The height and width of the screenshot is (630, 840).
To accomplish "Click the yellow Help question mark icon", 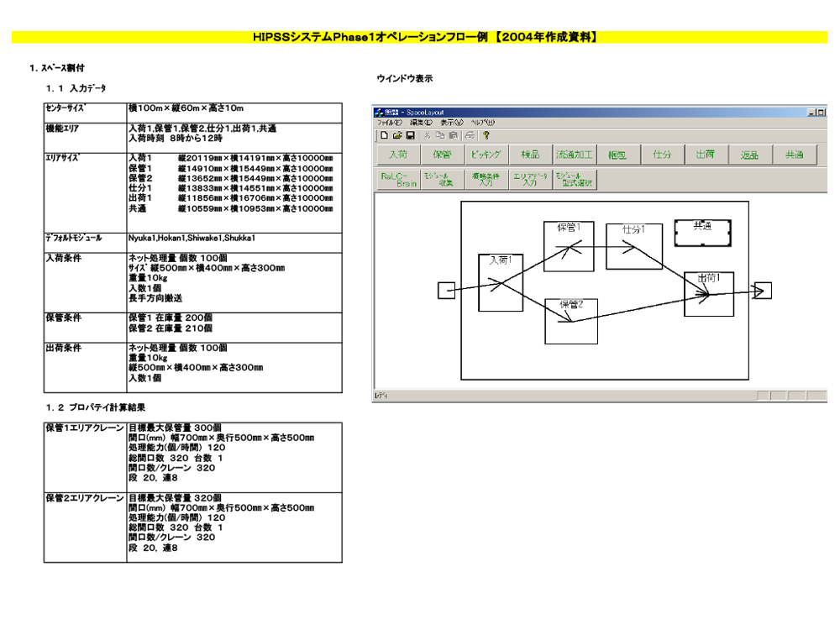I will (x=486, y=135).
